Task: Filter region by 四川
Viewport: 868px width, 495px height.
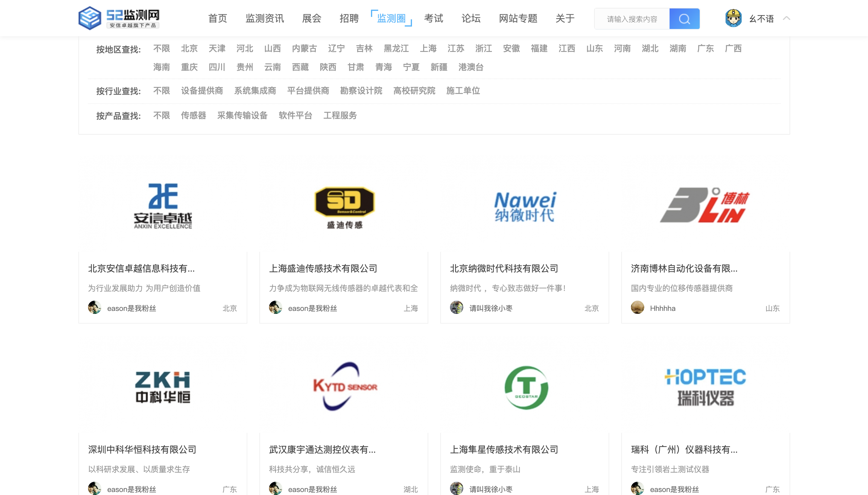Action: (217, 67)
